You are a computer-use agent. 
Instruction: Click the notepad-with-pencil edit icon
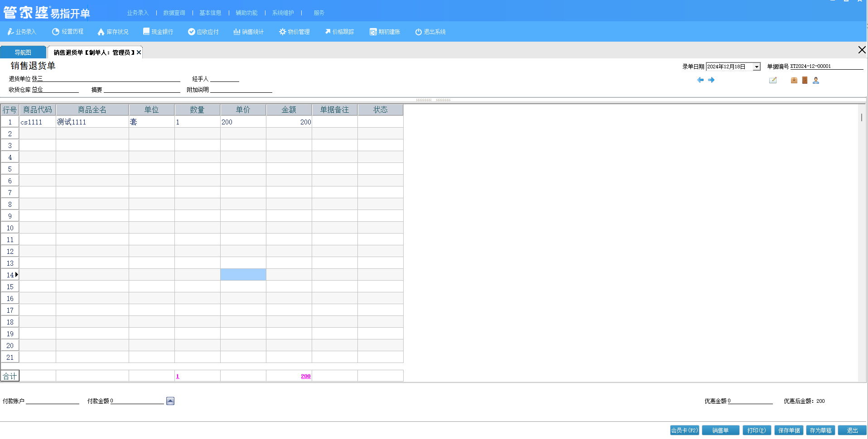[x=773, y=80]
